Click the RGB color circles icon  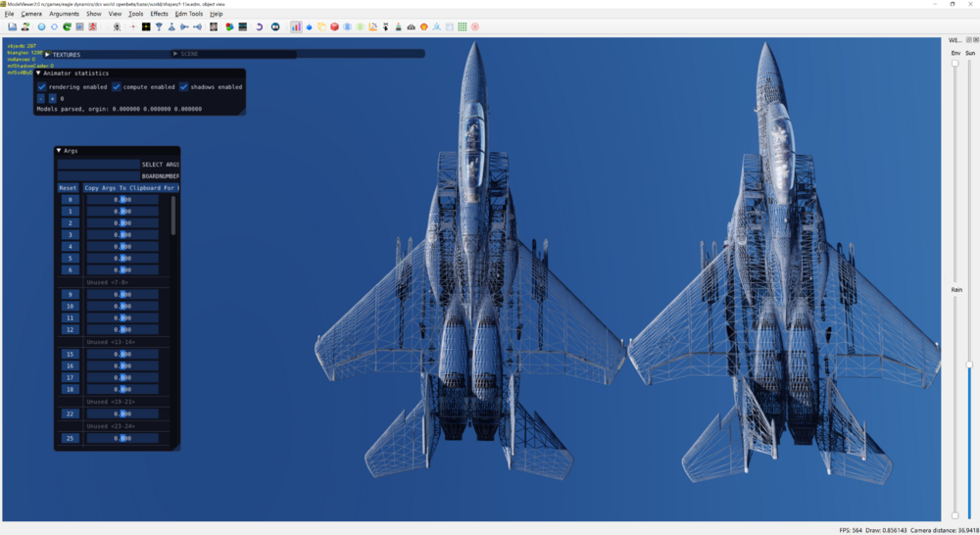229,26
